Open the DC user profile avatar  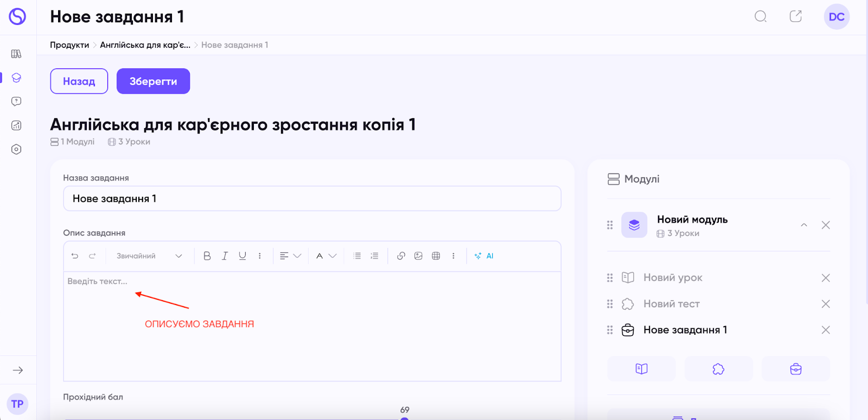click(837, 17)
